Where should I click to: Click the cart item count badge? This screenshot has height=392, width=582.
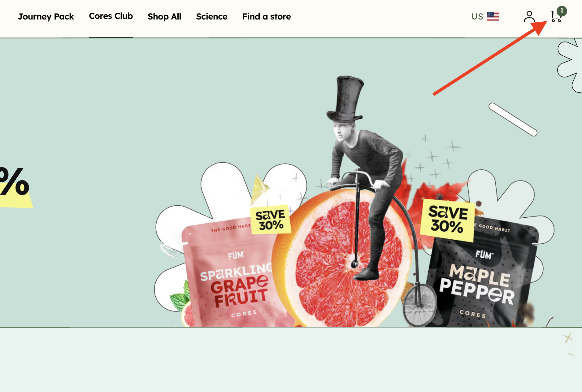[562, 11]
